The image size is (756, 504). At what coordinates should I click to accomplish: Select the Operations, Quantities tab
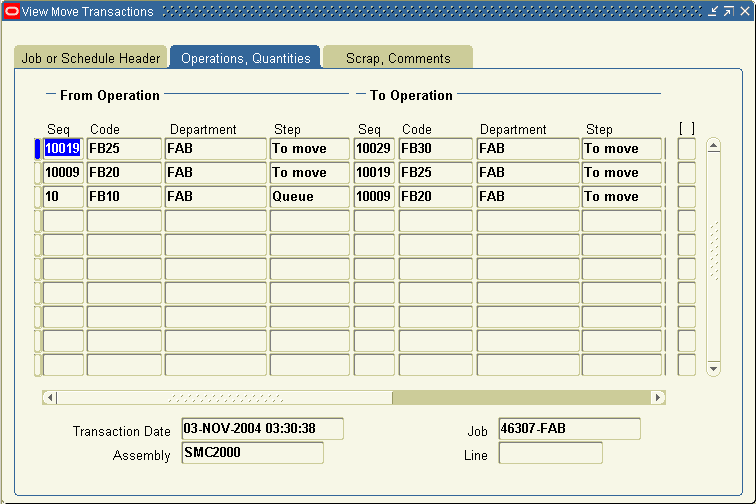(245, 57)
